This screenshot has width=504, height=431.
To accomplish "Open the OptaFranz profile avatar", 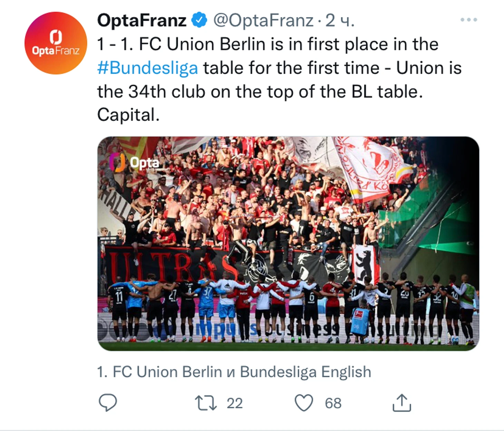I will 56,43.
